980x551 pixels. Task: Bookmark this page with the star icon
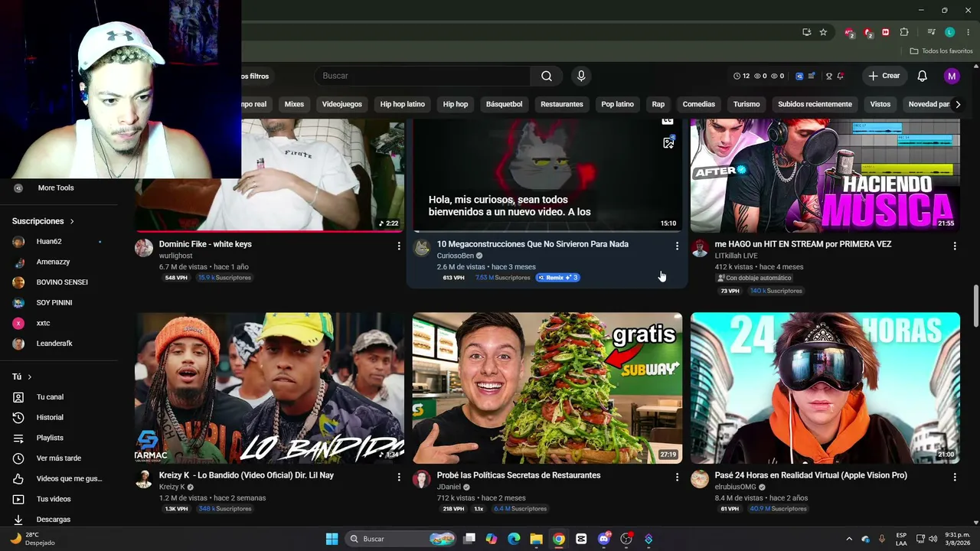823,32
